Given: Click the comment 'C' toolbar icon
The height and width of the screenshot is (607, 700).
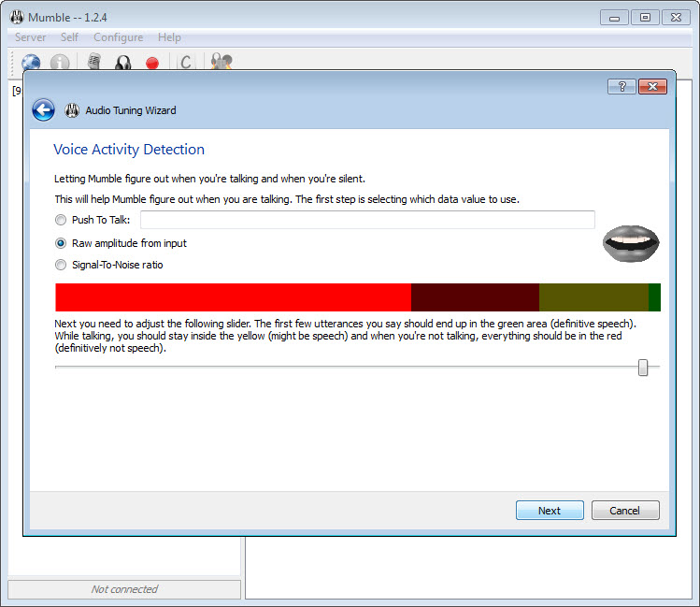Looking at the screenshot, I should point(186,63).
